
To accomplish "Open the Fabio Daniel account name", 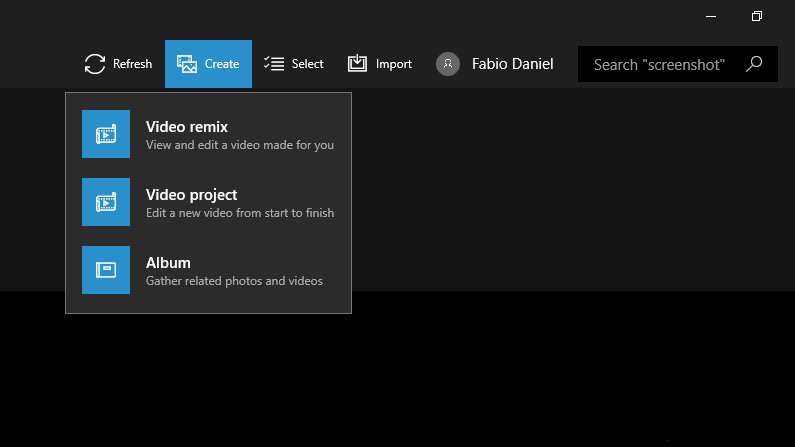I will tap(513, 64).
